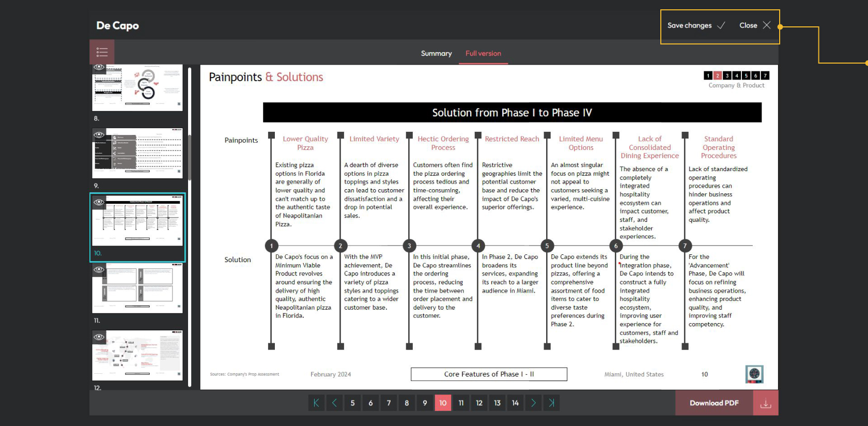
Task: Switch to the Summary tab
Action: click(436, 53)
